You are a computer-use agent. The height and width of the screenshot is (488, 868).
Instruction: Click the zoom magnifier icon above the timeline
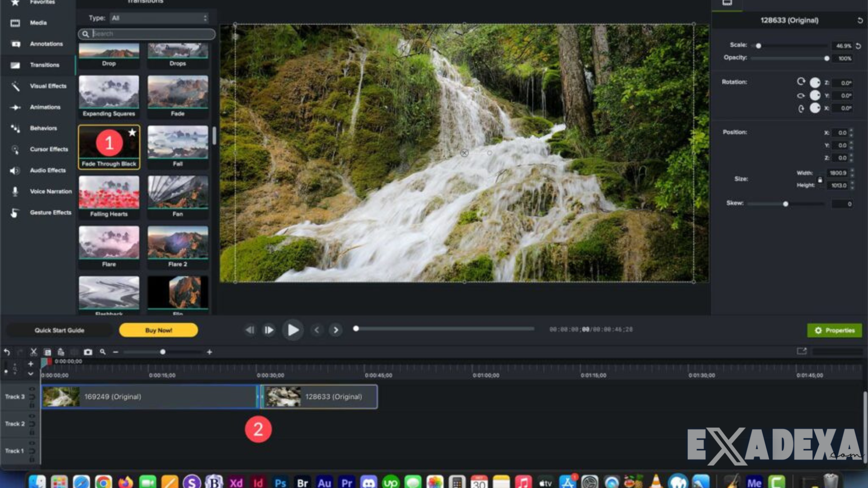click(102, 352)
